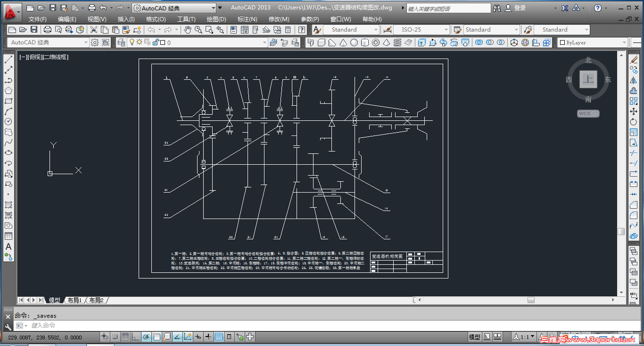Click the 登录 sign-in button
This screenshot has width=644, height=346.
point(515,8)
